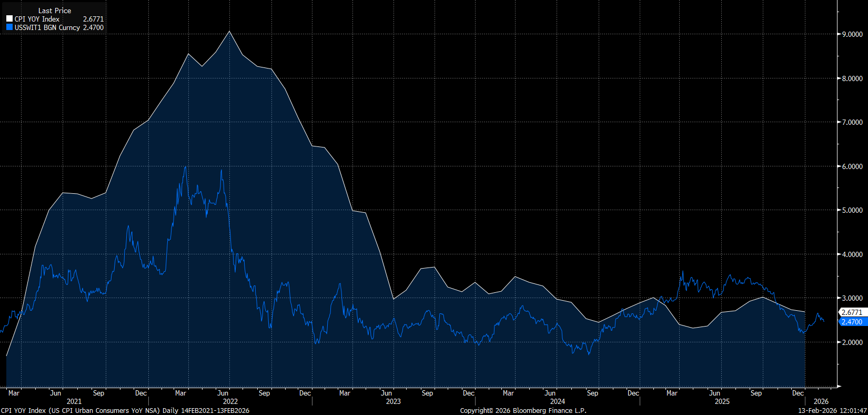
Task: Click the 2022 year label on the time axis
Action: click(230, 401)
